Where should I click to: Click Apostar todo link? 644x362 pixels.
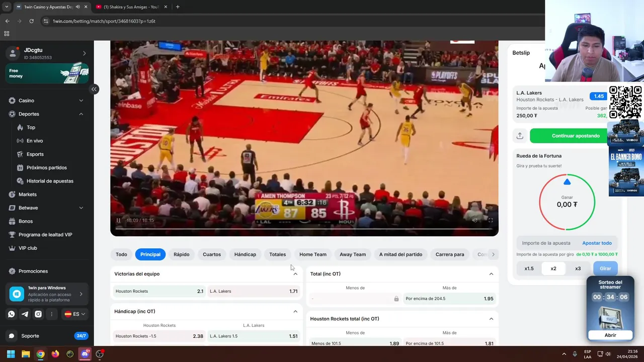[x=597, y=243]
